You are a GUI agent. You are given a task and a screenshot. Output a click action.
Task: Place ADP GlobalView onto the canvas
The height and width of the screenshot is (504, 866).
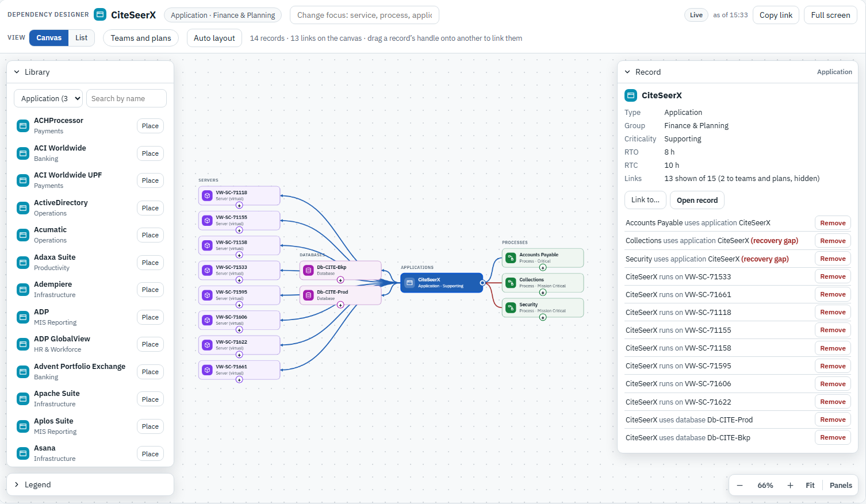(150, 344)
